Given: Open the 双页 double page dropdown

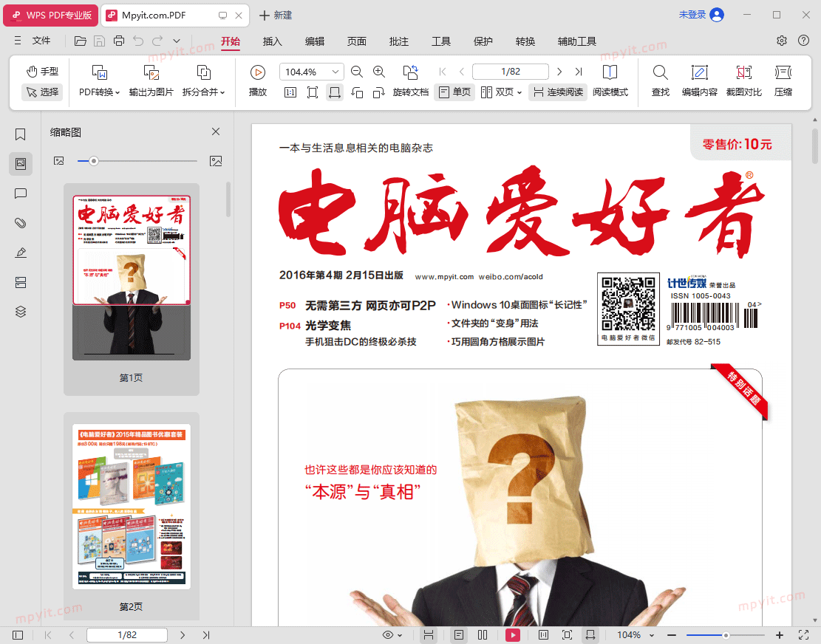Looking at the screenshot, I should point(501,92).
